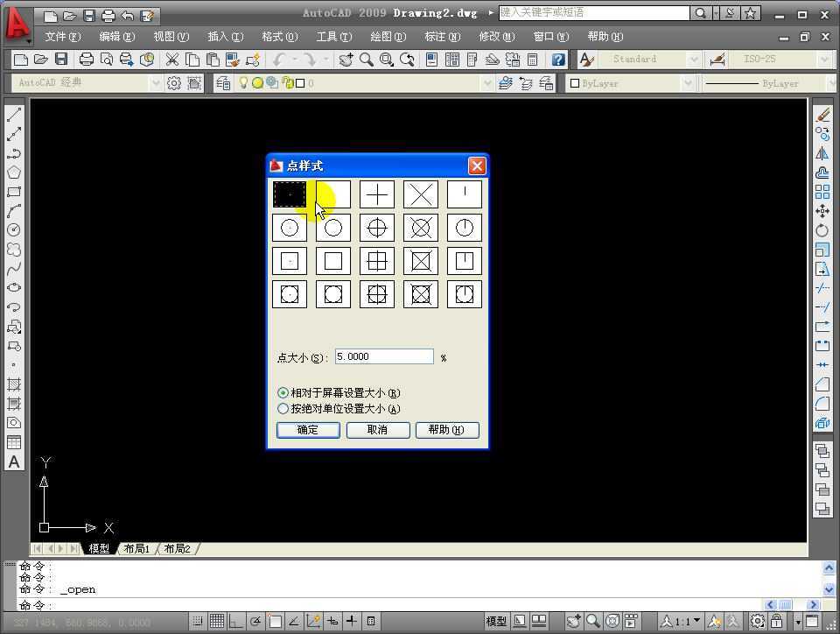840x634 pixels.
Task: Choose square with X point style
Action: tap(421, 261)
